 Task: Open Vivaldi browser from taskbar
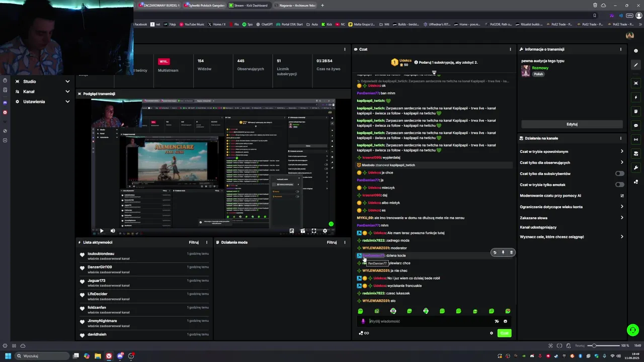(x=109, y=356)
